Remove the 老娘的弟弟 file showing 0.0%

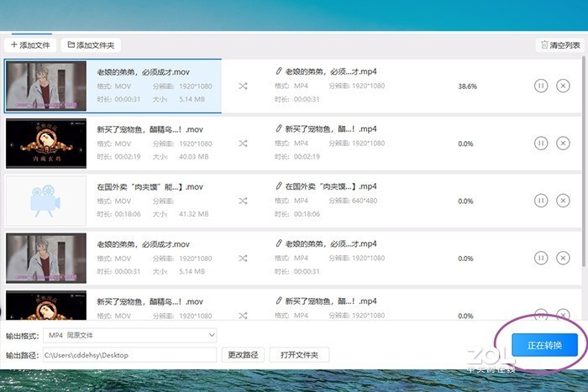[563, 258]
